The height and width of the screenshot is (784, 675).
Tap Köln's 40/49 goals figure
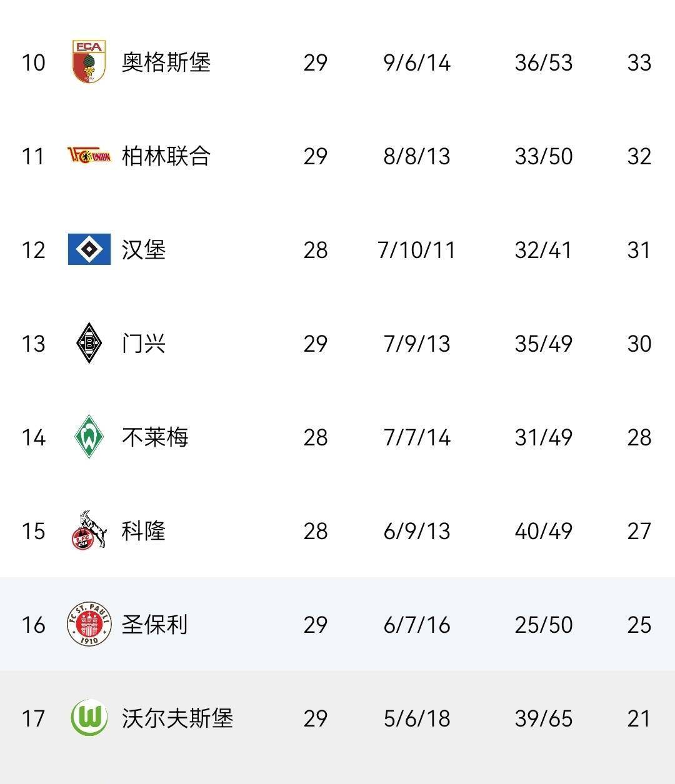[x=543, y=531]
